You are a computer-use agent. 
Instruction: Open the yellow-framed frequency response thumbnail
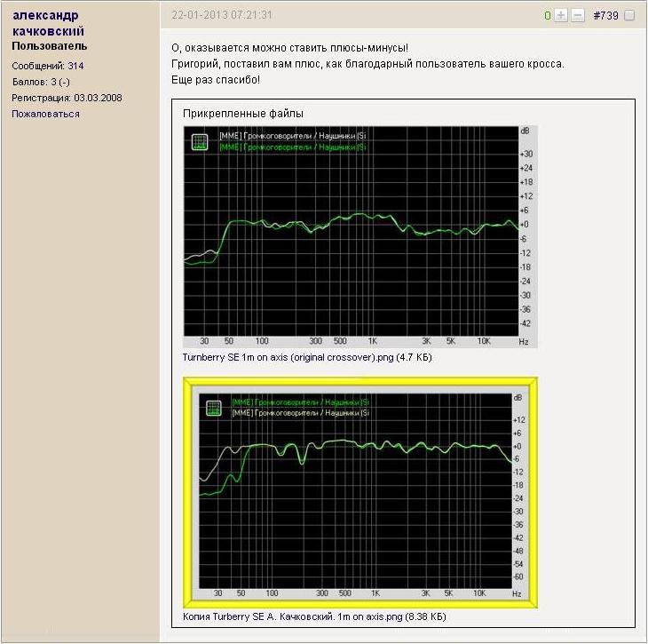360,493
